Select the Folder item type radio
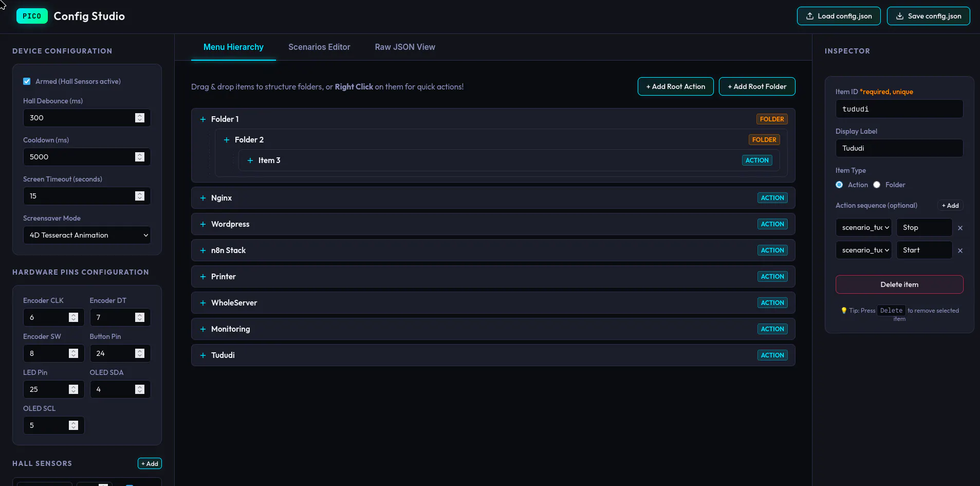Image resolution: width=980 pixels, height=486 pixels. pos(877,185)
